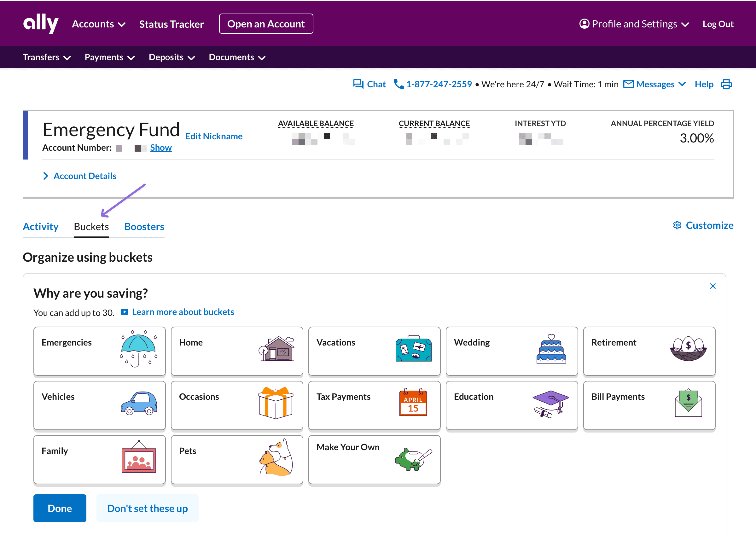Click the Occasions gift box icon
Screen dimensions: 756x541
click(x=276, y=403)
